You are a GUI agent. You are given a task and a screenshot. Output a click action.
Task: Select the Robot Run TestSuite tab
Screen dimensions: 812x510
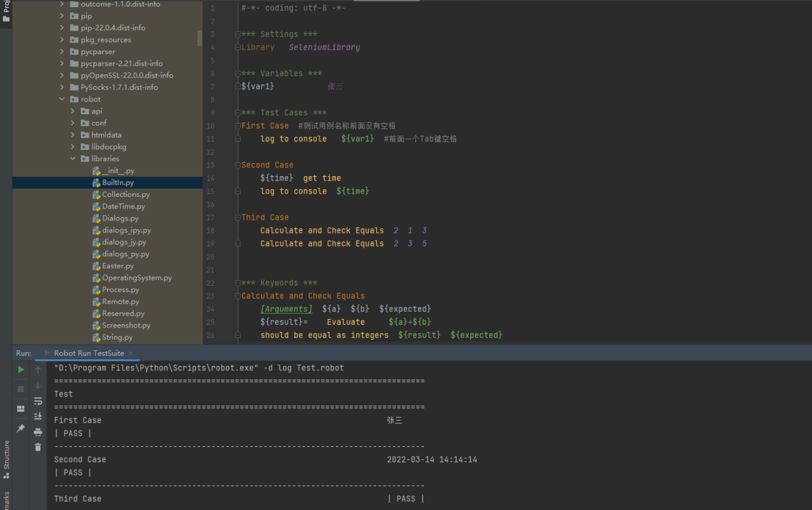[x=88, y=353]
